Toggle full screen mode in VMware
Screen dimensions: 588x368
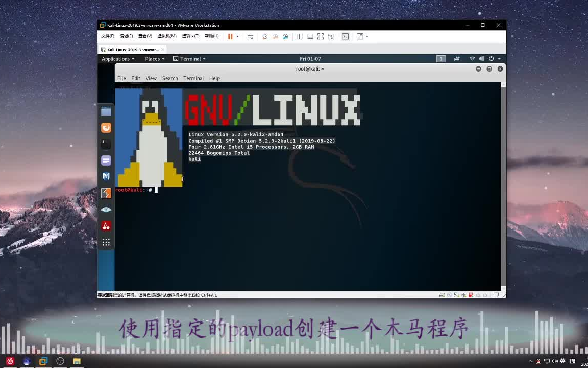(x=320, y=36)
